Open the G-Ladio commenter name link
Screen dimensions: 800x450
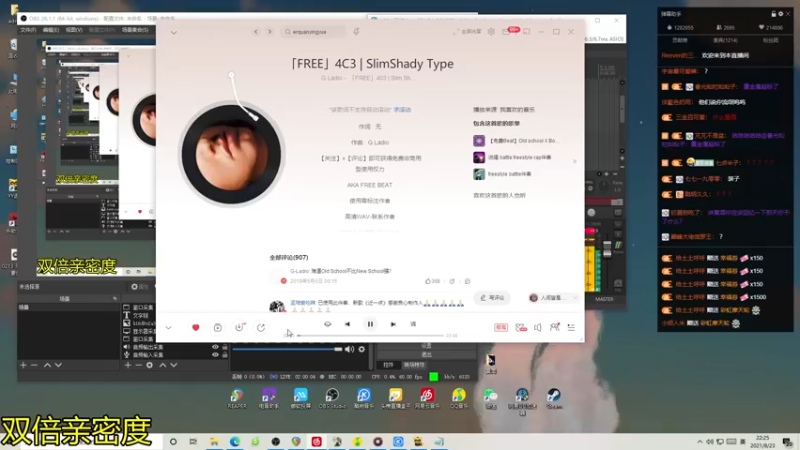click(x=299, y=271)
